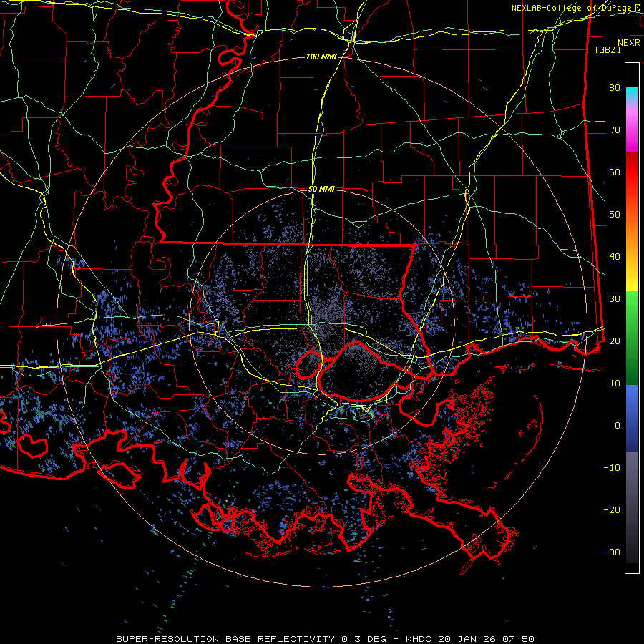This screenshot has width=644, height=644.
Task: Click the 50 value on the dBZ scale
Action: coord(615,215)
